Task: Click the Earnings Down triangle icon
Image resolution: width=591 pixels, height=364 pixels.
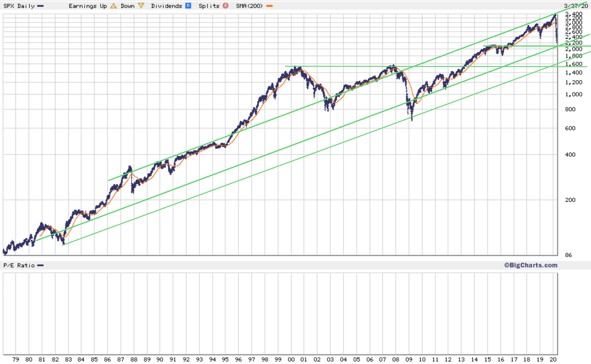Action: 141,6
